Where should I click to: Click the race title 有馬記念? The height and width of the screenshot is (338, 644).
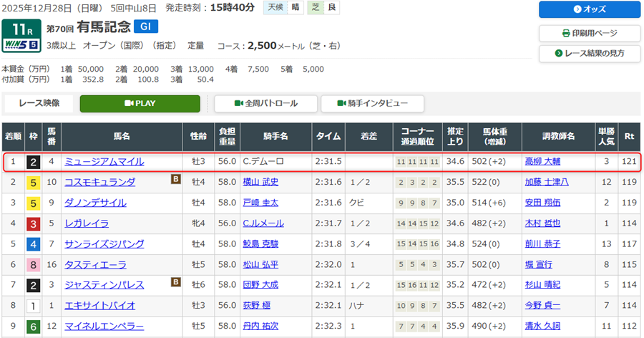click(x=104, y=27)
